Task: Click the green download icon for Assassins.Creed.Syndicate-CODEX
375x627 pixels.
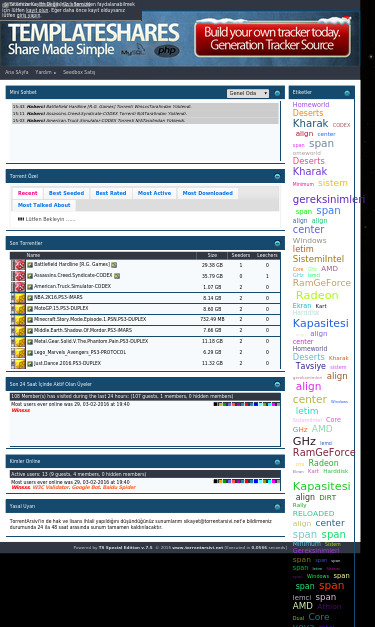Action: [30, 276]
